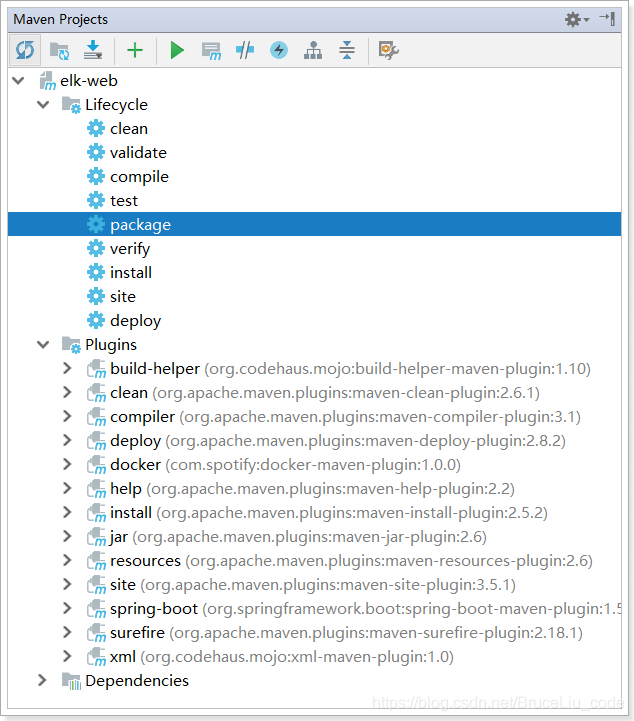Click the gear icon beside test

(96, 200)
